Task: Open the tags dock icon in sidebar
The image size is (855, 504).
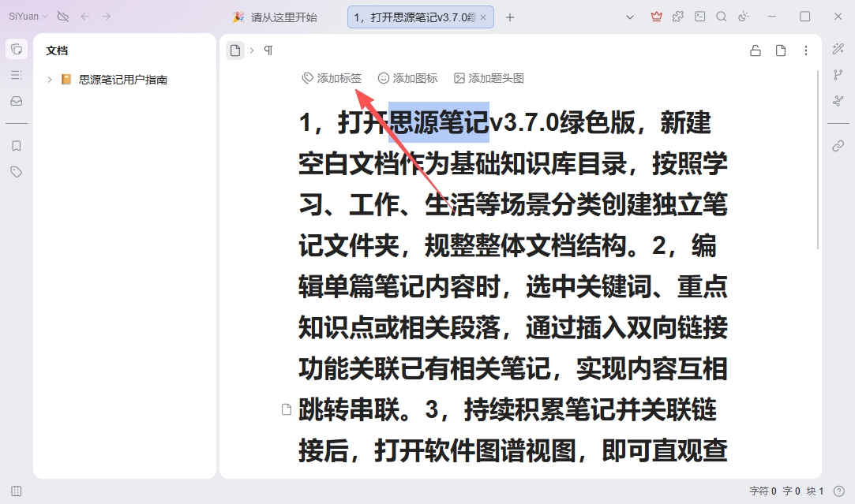Action: 17,172
